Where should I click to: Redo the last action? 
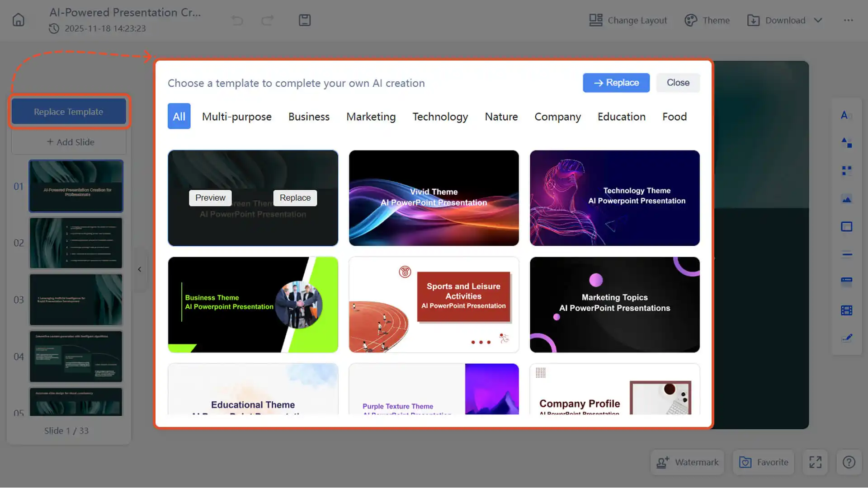tap(268, 20)
